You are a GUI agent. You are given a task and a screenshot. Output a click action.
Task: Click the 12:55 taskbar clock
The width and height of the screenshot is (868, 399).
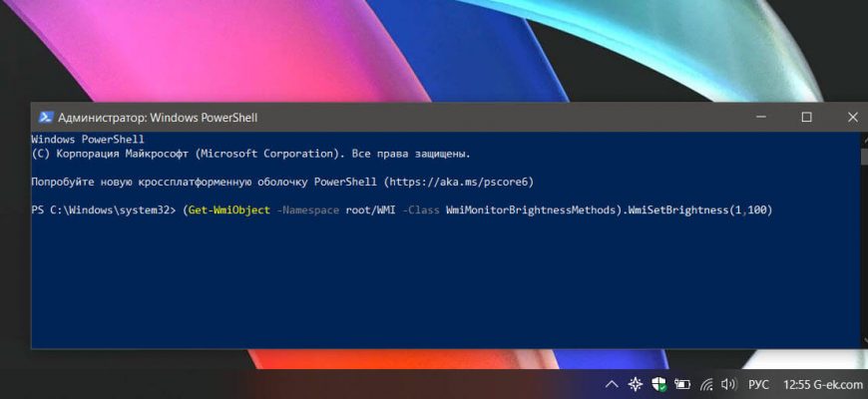(796, 384)
